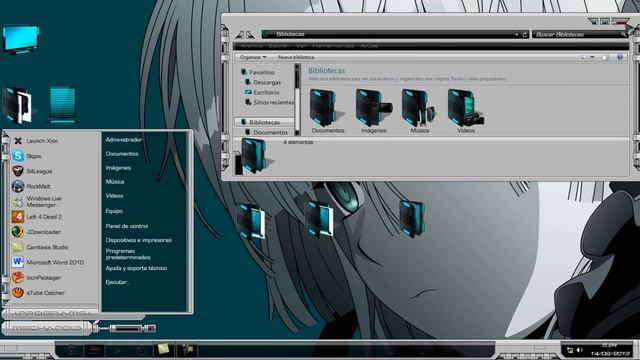Viewport: 640px width, 360px height.
Task: Open RockMelt browser entry
Action: pyautogui.click(x=31, y=187)
